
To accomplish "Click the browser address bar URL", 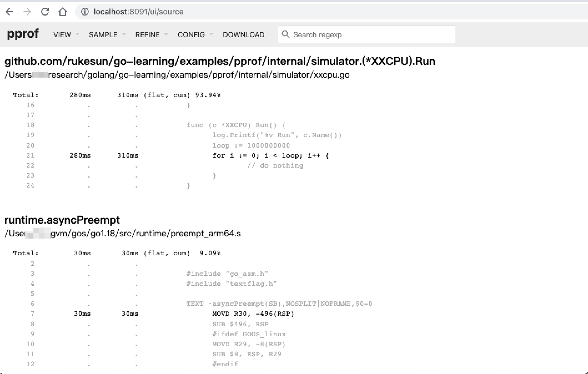I will pos(138,12).
